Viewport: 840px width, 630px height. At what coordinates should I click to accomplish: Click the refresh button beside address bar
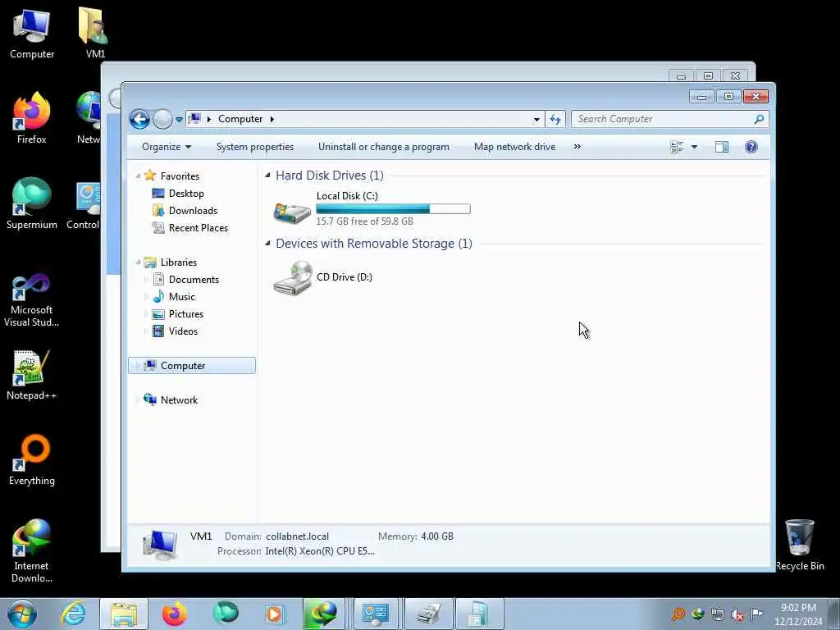[555, 120]
